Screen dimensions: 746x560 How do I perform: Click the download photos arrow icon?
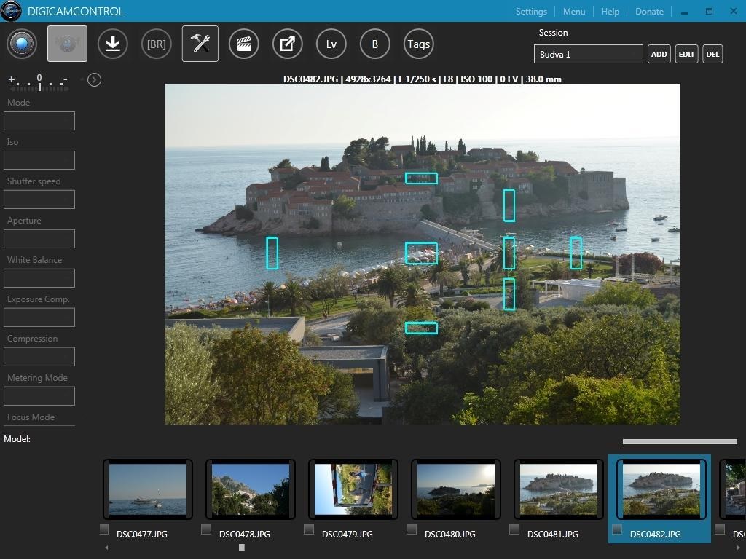(x=112, y=44)
